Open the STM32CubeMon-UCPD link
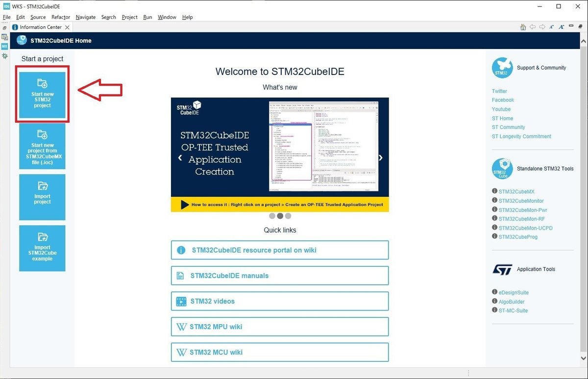588x379 pixels. coord(525,228)
